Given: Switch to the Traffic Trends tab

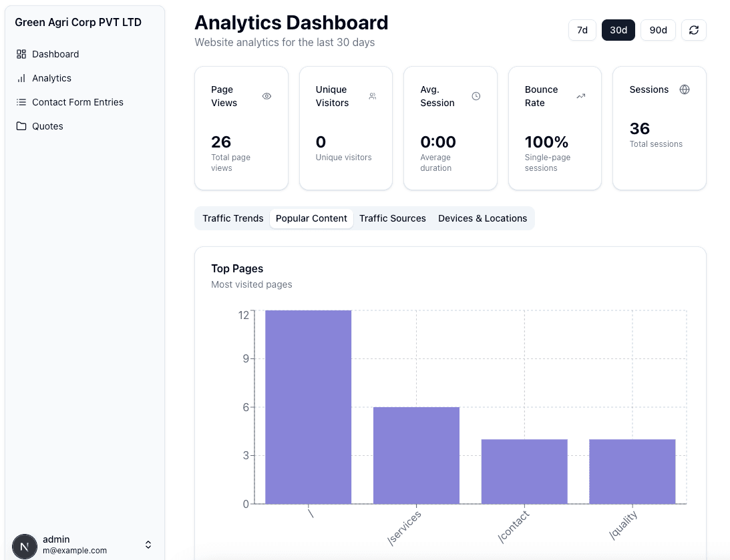Looking at the screenshot, I should (232, 218).
